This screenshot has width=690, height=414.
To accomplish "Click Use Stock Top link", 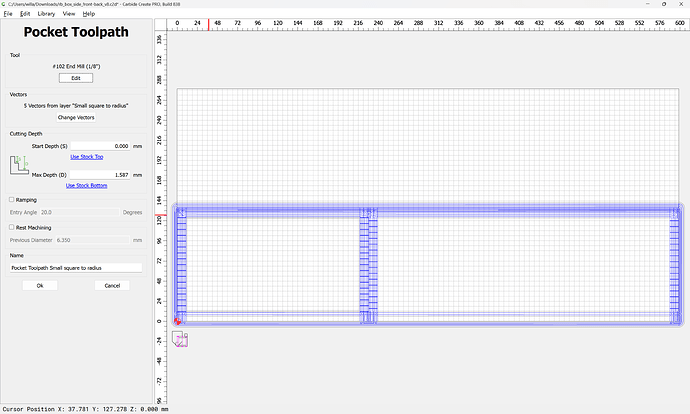I will pyautogui.click(x=86, y=157).
